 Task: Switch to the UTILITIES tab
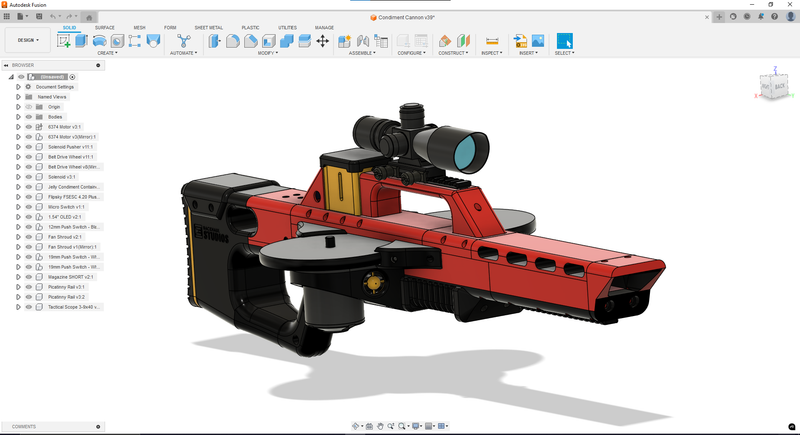pos(287,28)
